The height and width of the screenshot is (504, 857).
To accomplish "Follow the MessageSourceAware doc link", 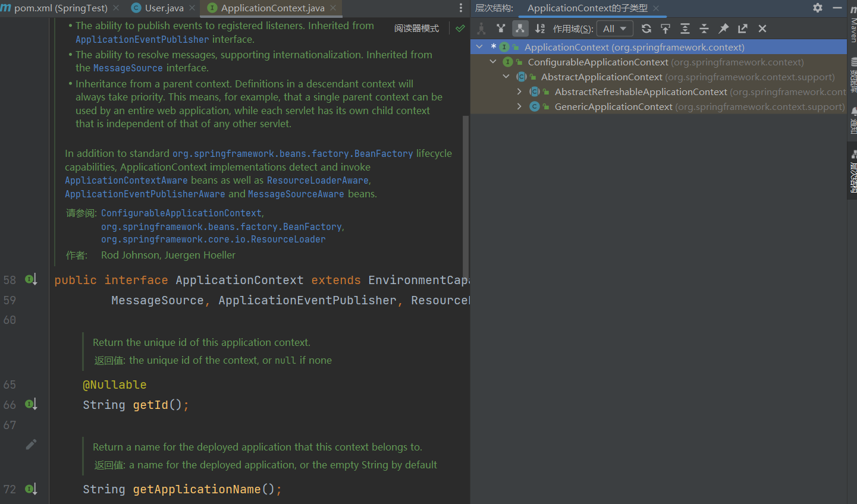I will click(296, 194).
